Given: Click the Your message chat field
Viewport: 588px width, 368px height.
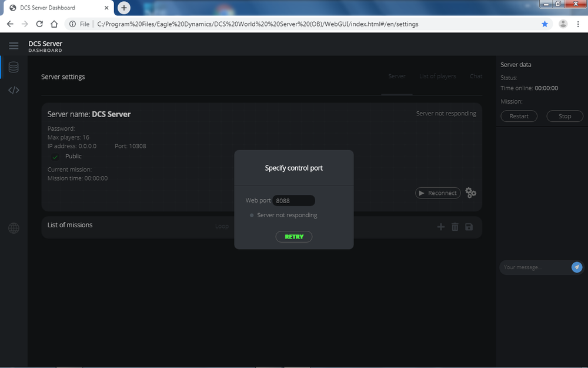Looking at the screenshot, I should point(534,267).
